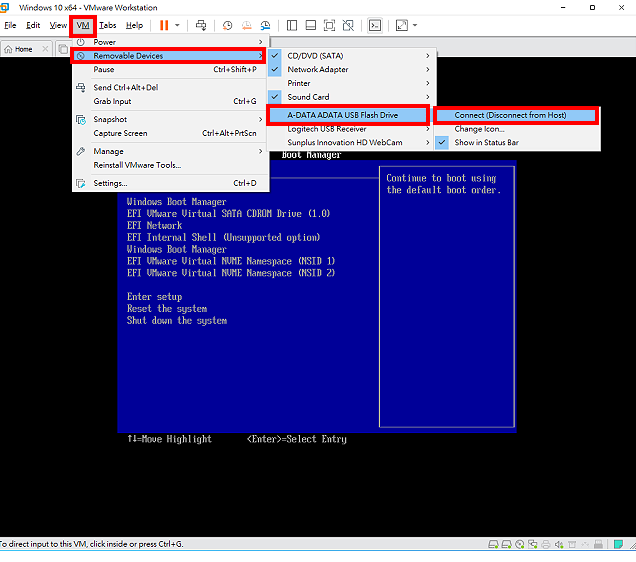The height and width of the screenshot is (562, 636).
Task: Select Enter setup in Boot Manager
Action: click(155, 297)
